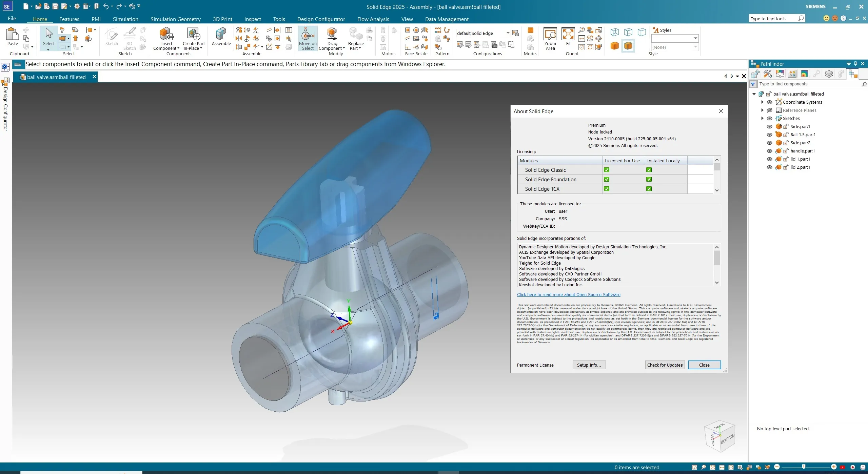This screenshot has width=868, height=474.
Task: Open the Insert Component dropdown arrow
Action: tap(179, 48)
